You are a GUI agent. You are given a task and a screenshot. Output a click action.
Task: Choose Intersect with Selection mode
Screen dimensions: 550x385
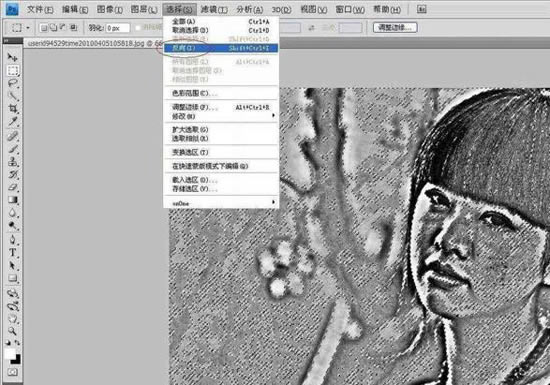tap(73, 27)
